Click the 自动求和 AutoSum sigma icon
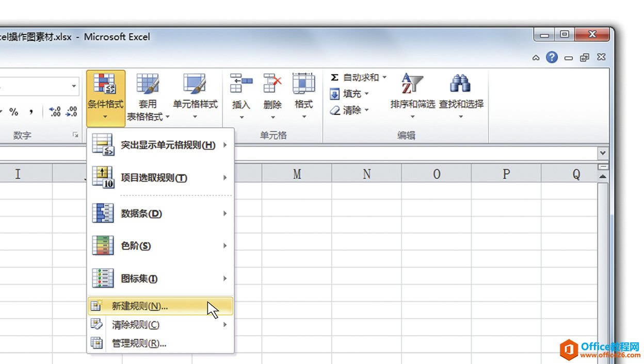The image size is (644, 364). click(x=334, y=77)
